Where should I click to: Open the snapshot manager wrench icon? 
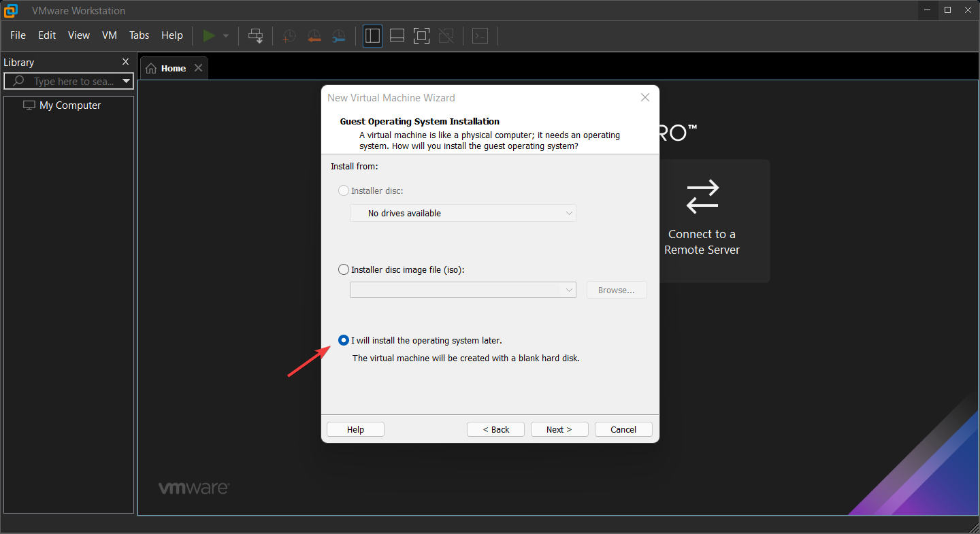tap(338, 36)
